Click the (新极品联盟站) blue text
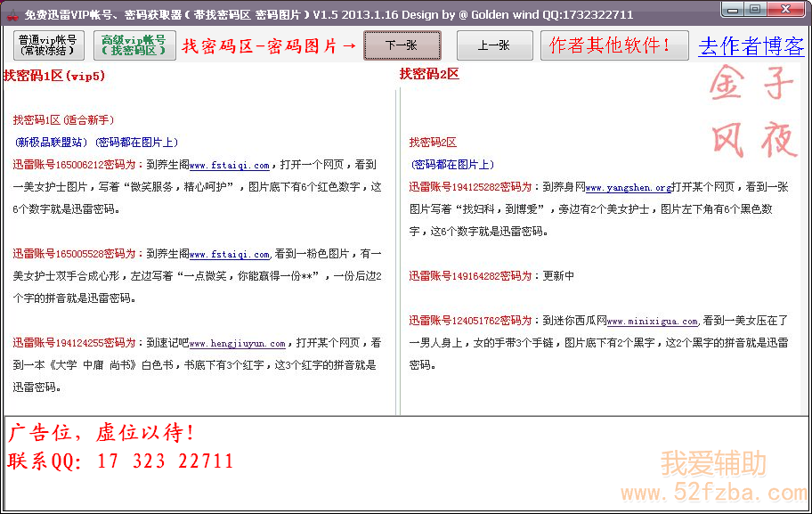 (x=52, y=143)
